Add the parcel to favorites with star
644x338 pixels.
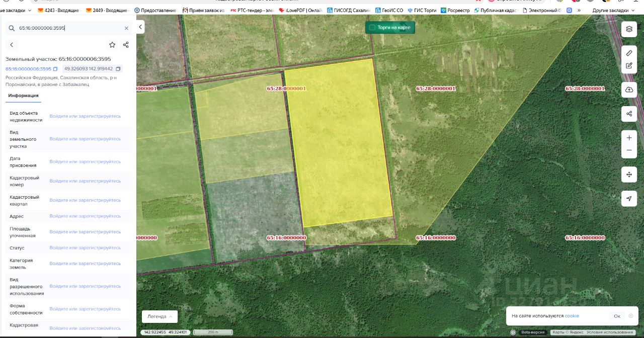pos(112,45)
